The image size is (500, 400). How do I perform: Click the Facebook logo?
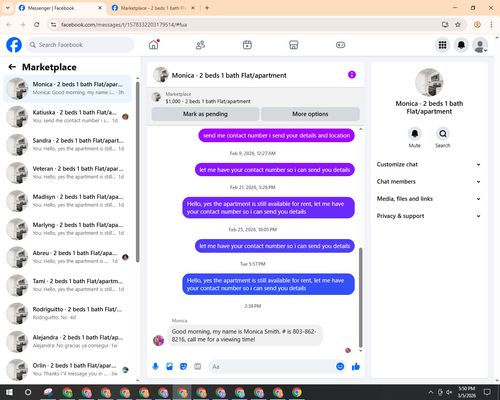[x=14, y=45]
